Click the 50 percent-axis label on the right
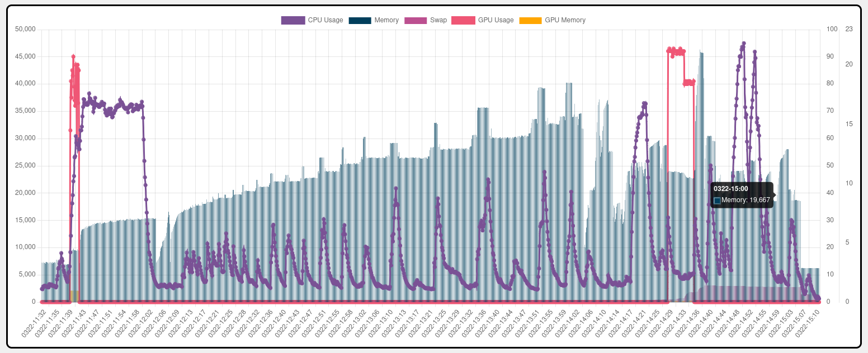This screenshot has width=868, height=353. 830,166
